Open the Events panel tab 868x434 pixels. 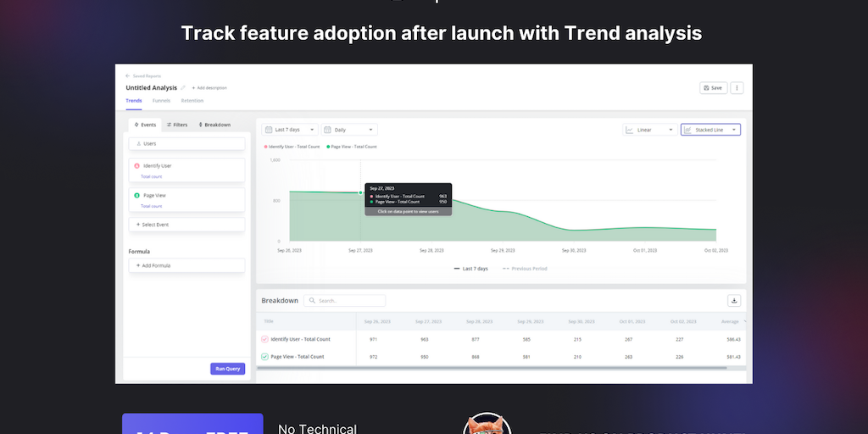pyautogui.click(x=145, y=125)
